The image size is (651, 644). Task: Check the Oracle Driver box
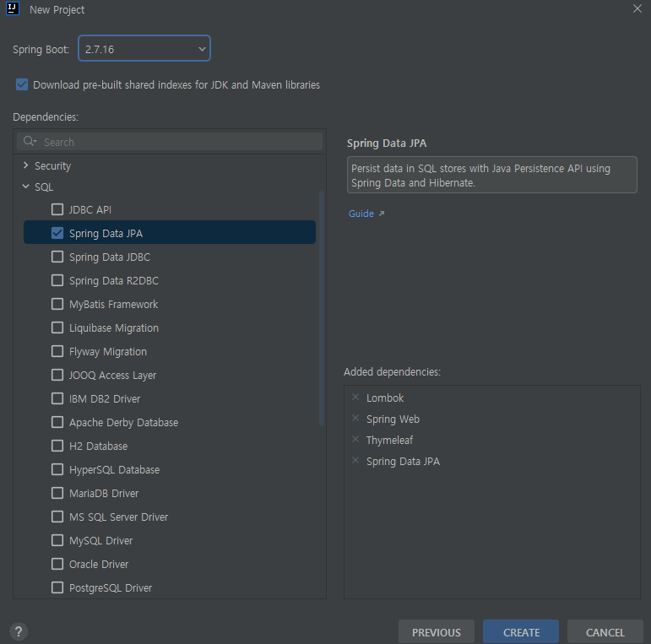click(57, 565)
